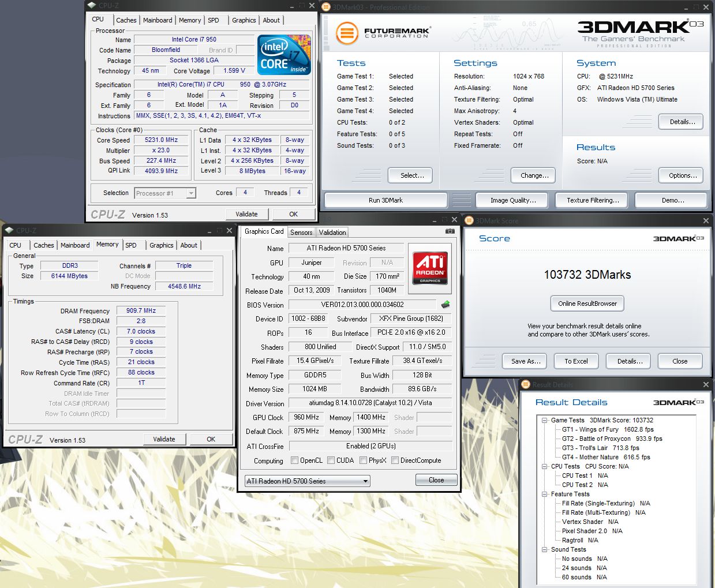Click the 103732 3DMarks score text
715x588 pixels.
tap(587, 275)
